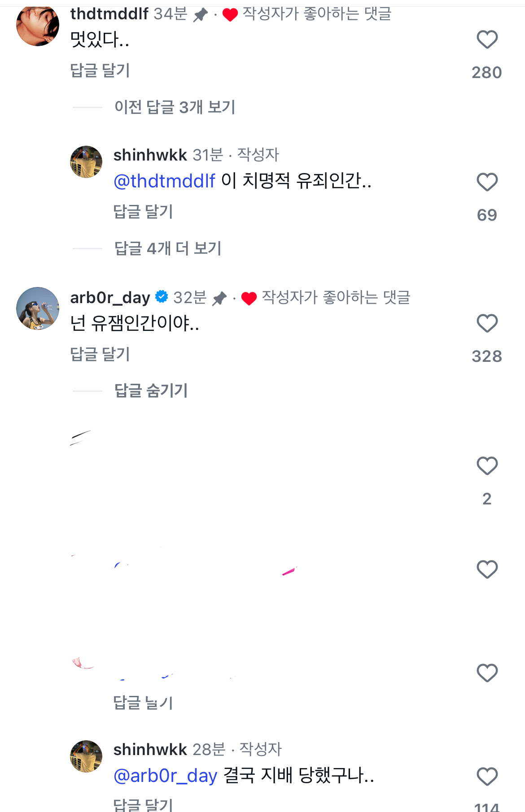525x812 pixels.
Task: Expand '이전 답글 3개 보기' previous replies
Action: pyautogui.click(x=175, y=107)
